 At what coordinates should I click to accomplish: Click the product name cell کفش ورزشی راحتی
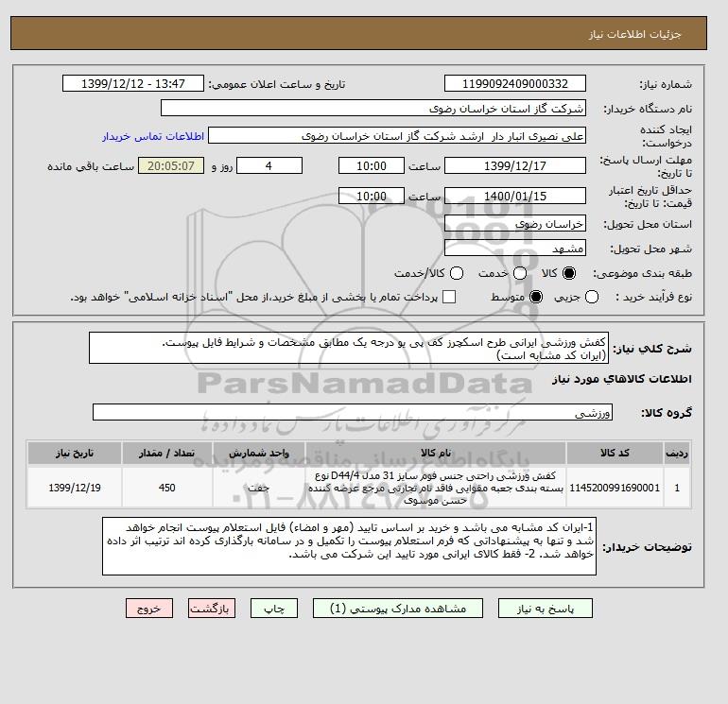point(436,488)
